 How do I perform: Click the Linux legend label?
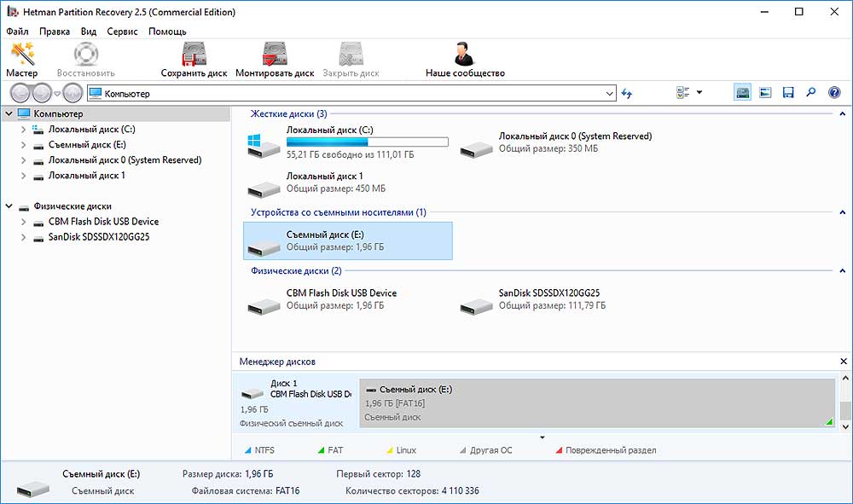406,450
